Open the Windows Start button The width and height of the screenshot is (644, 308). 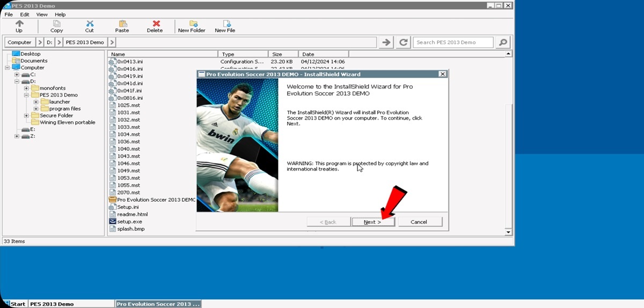(14, 304)
